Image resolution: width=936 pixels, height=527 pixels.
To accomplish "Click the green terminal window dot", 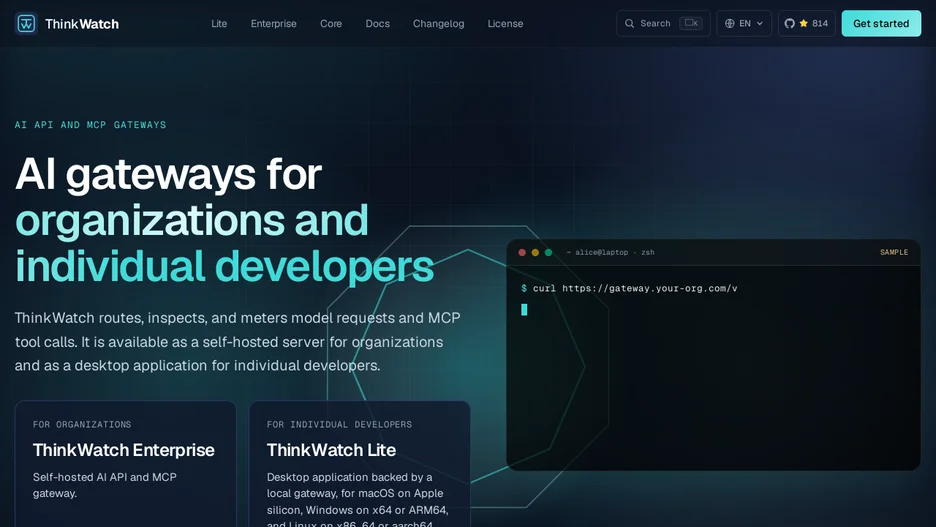I will pyautogui.click(x=548, y=252).
